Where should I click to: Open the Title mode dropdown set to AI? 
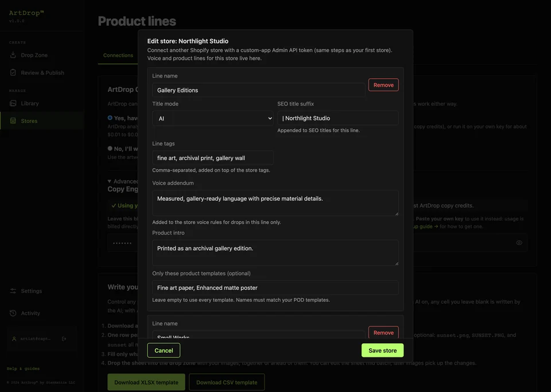213,118
